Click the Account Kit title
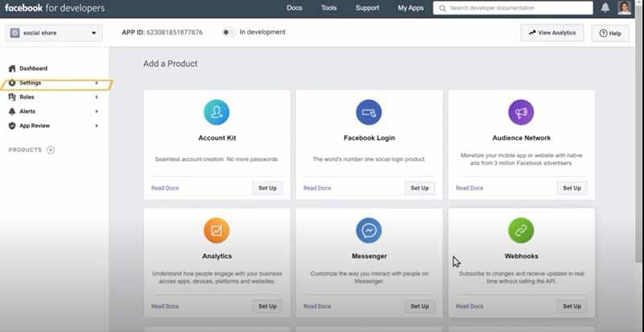 217,138
